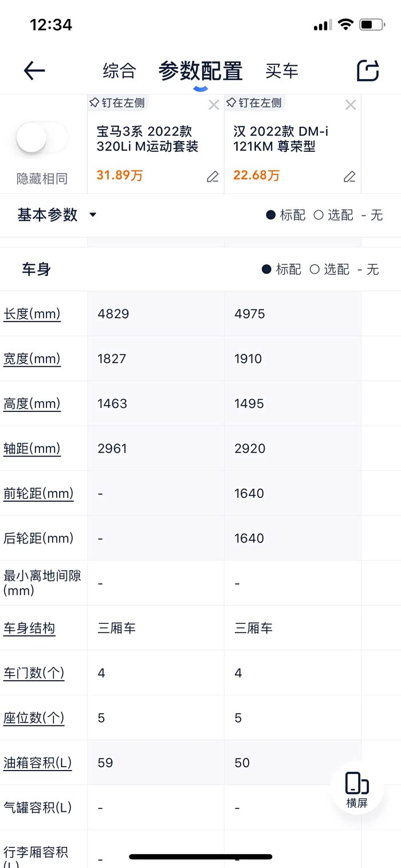Remove the 汉 2022款 column with X

pyautogui.click(x=351, y=105)
